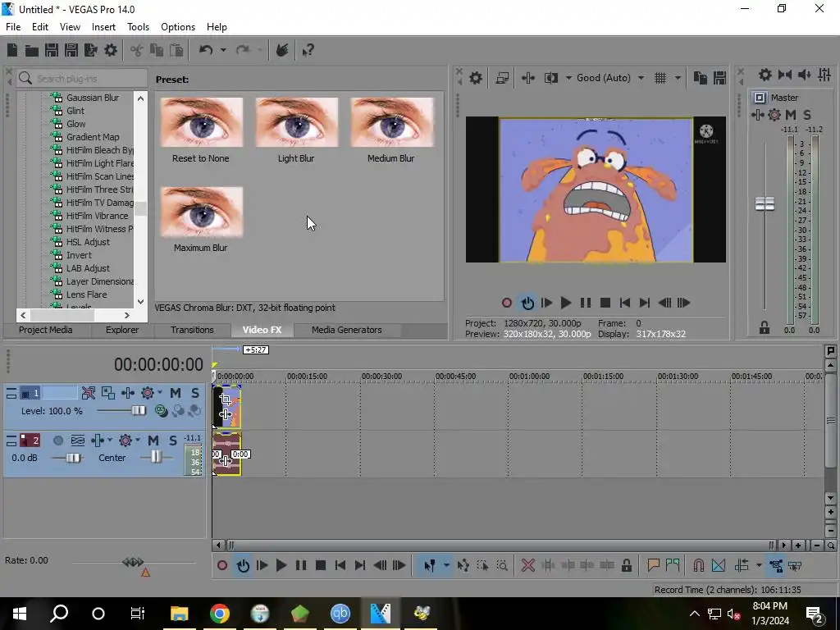Viewport: 840px width, 630px height.
Task: Enable preview overlays grid icon
Action: point(660,78)
